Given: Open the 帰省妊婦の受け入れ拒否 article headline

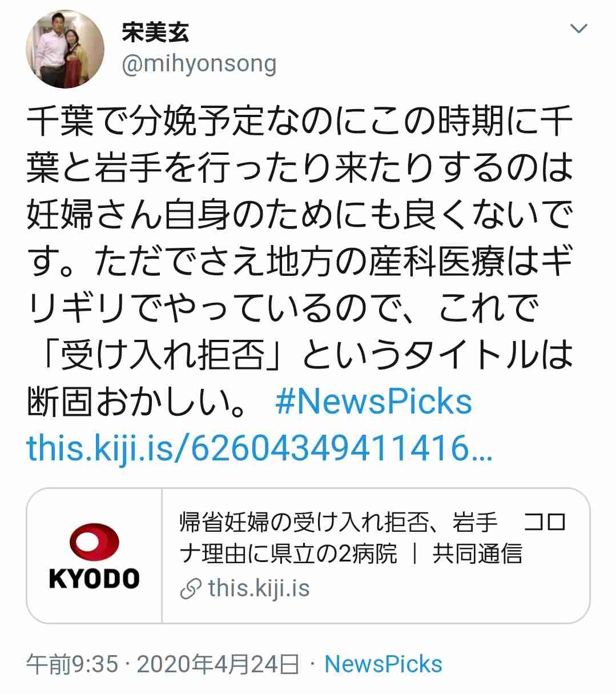Looking at the screenshot, I should click(372, 537).
